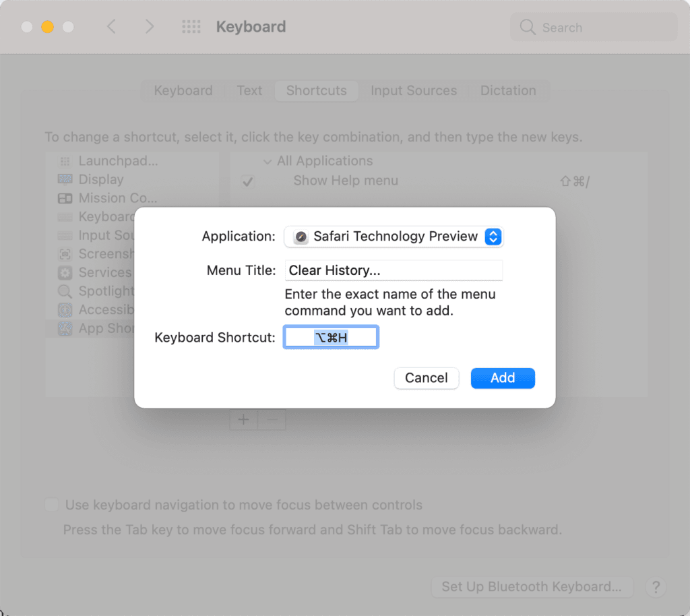This screenshot has width=690, height=616.
Task: Click the magnifier icon in Search
Action: point(527,27)
